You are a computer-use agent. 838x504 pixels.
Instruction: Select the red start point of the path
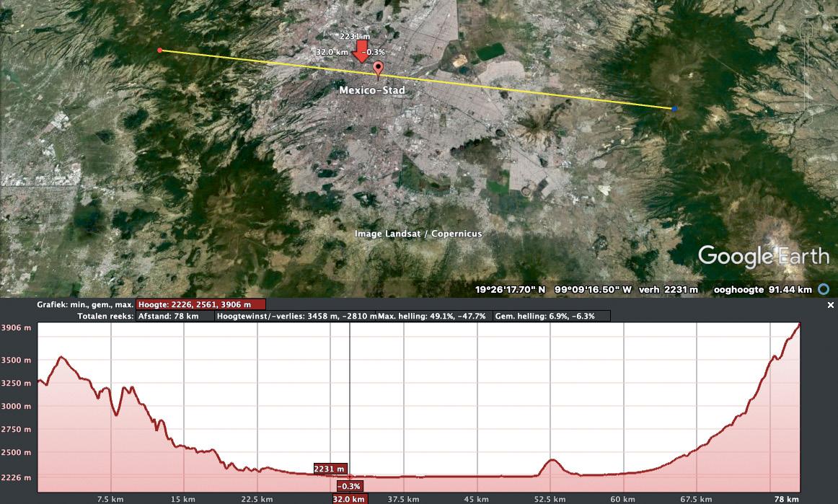160,50
